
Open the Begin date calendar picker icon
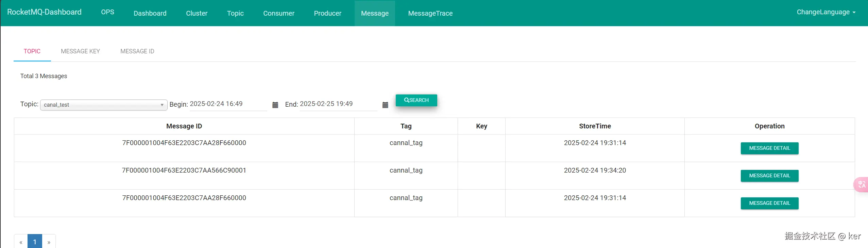[275, 105]
